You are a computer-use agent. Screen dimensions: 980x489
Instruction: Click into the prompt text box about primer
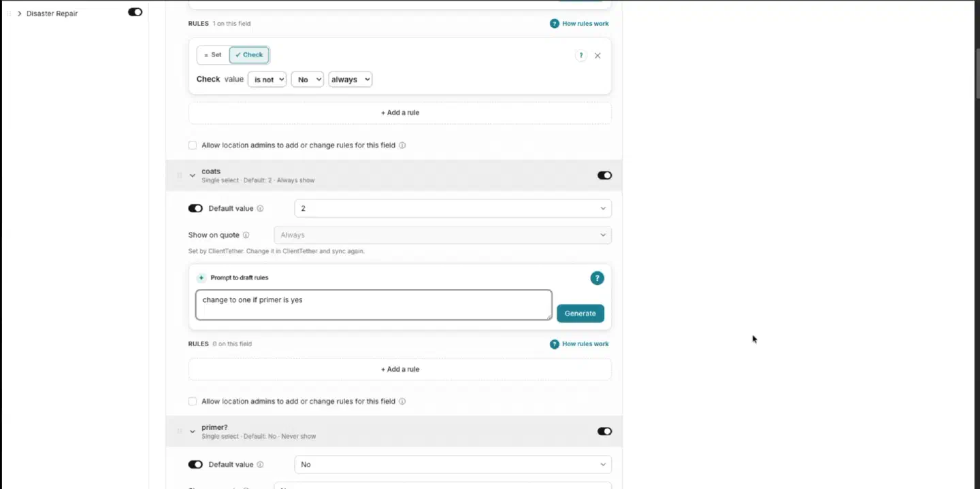pos(374,305)
